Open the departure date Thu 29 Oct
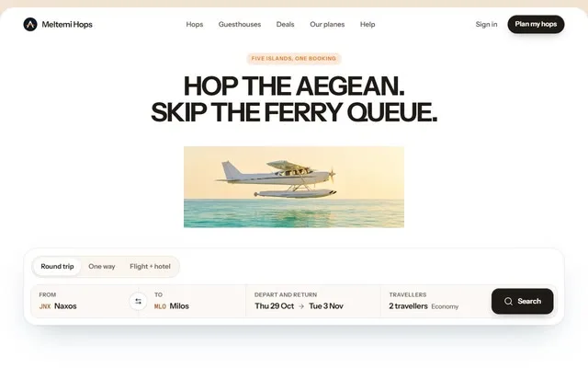This screenshot has width=588, height=368. [275, 306]
